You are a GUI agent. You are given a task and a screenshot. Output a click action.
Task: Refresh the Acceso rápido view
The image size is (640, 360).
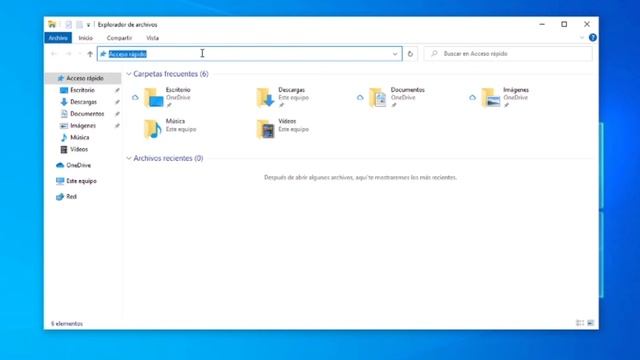point(410,54)
